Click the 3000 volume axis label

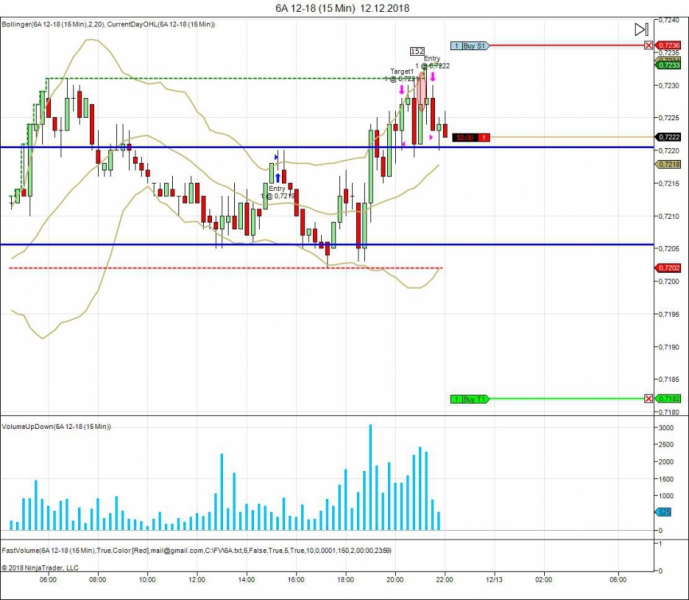tap(666, 428)
